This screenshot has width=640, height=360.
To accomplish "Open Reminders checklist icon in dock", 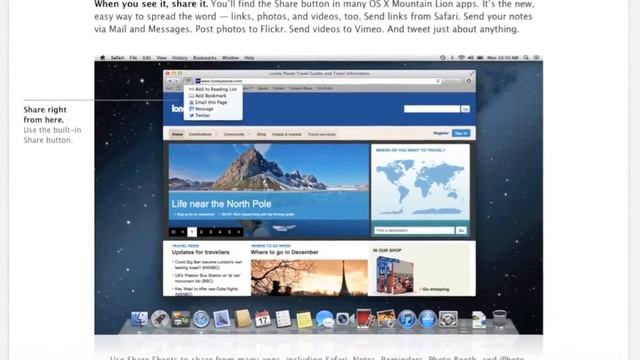I will click(283, 319).
